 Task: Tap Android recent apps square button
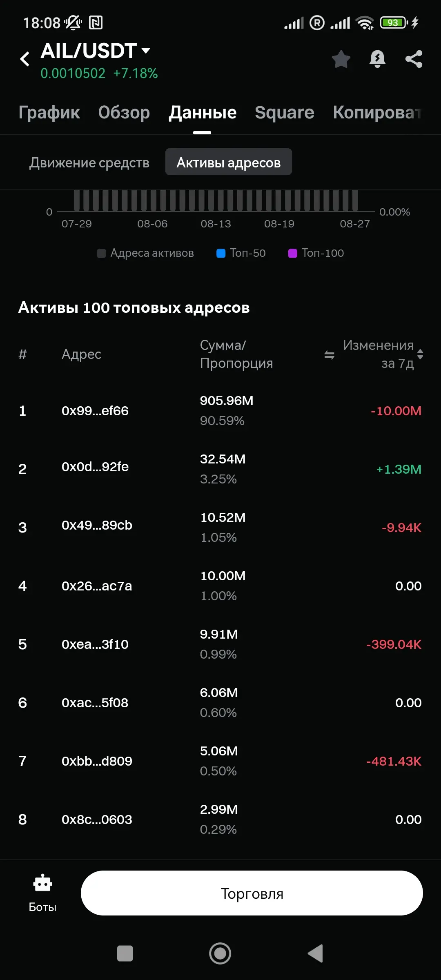125,953
